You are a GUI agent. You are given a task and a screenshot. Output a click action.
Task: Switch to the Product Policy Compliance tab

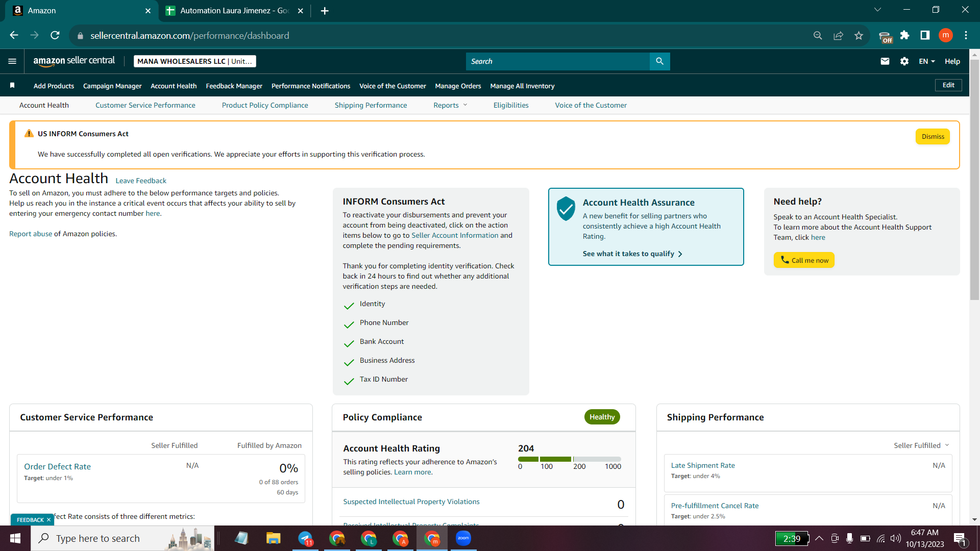tap(265, 105)
